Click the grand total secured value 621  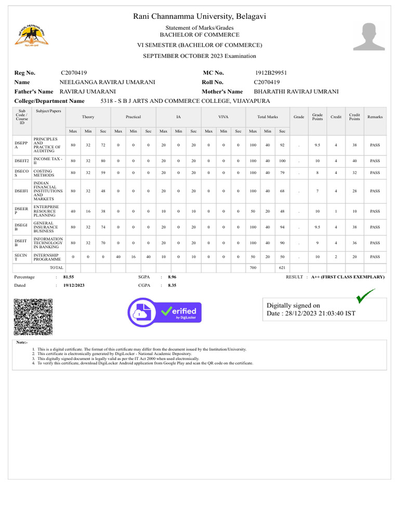pos(282,268)
